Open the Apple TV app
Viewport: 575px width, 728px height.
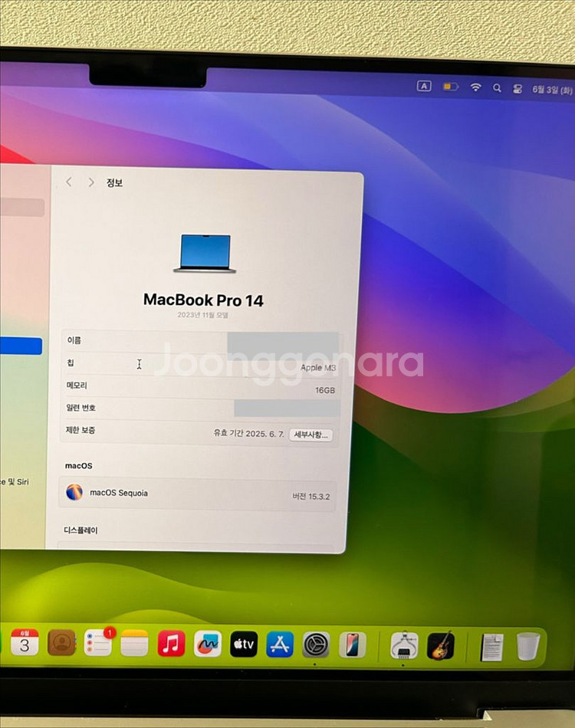[x=244, y=644]
